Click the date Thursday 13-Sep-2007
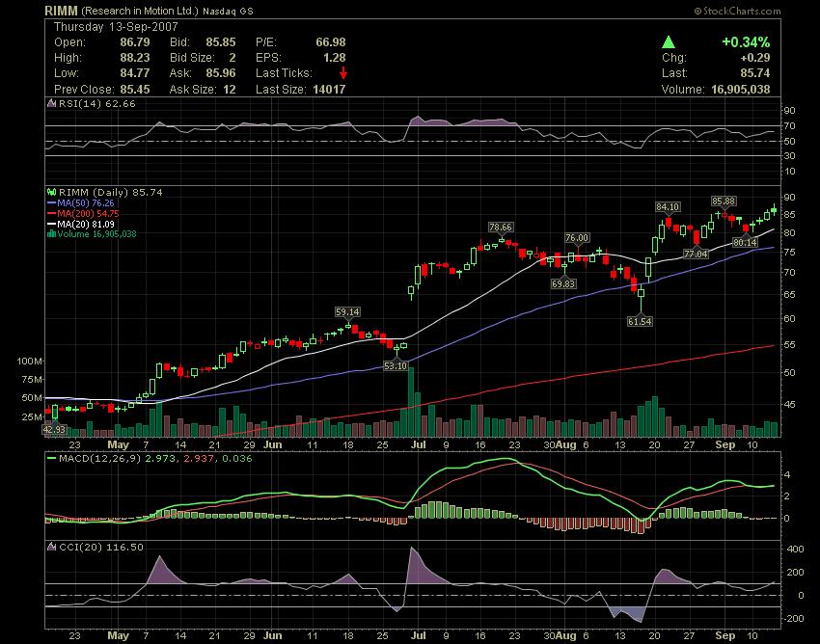The height and width of the screenshot is (644, 820). 116,27
